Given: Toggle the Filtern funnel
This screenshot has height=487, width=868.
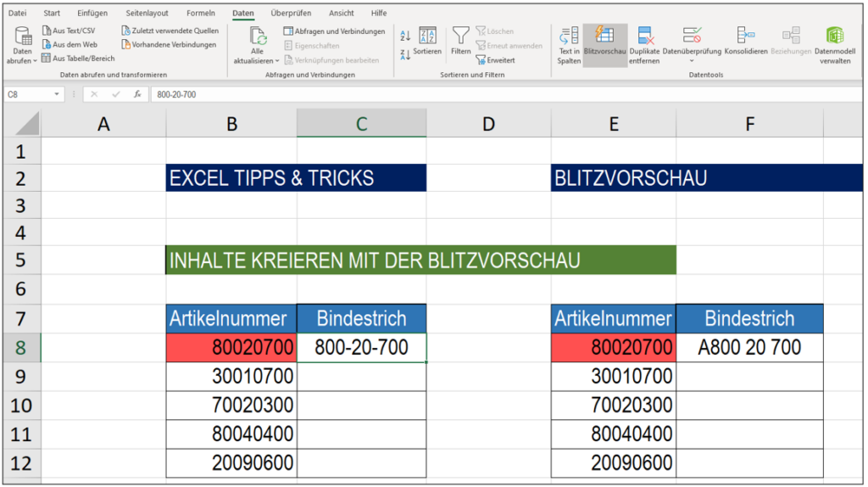Looking at the screenshot, I should 460,41.
